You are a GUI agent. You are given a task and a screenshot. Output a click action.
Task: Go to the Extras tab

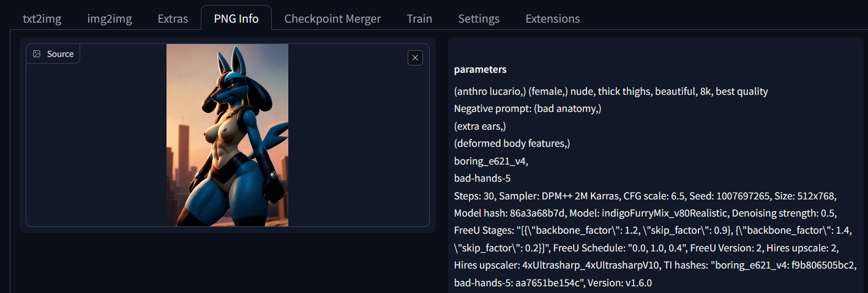(x=173, y=18)
